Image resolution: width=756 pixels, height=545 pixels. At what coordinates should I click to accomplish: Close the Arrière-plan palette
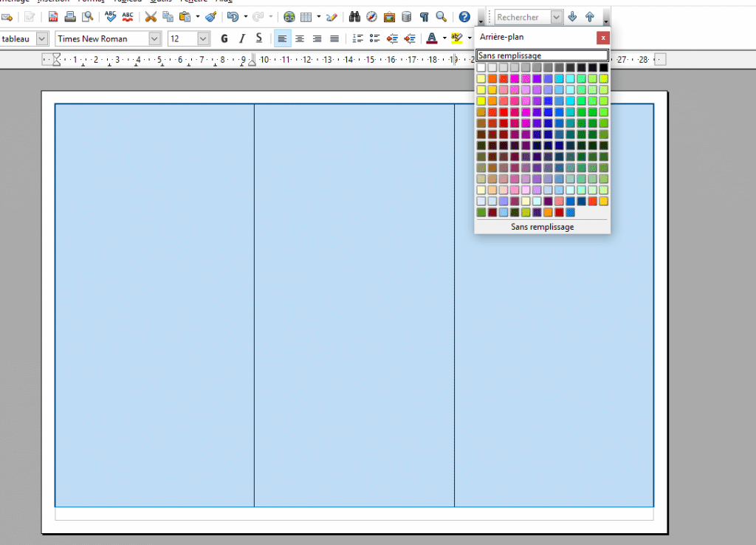[x=602, y=38]
